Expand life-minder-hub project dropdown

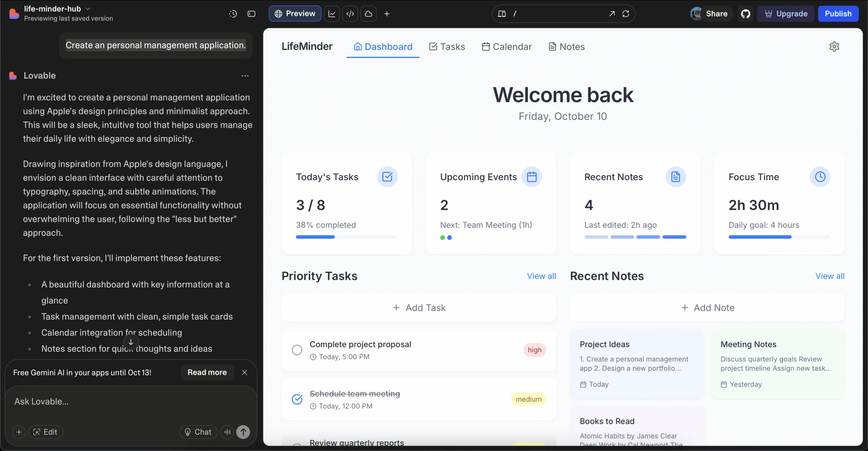click(x=88, y=9)
